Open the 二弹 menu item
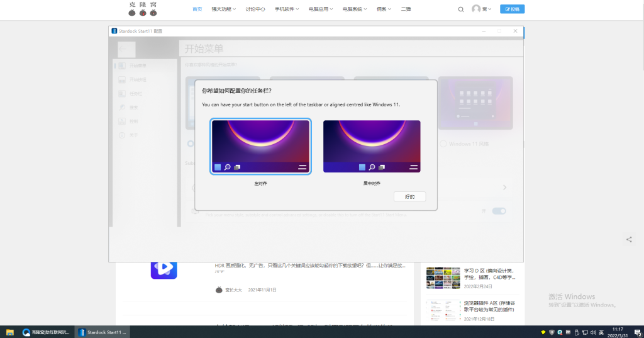644x338 pixels. pyautogui.click(x=406, y=9)
